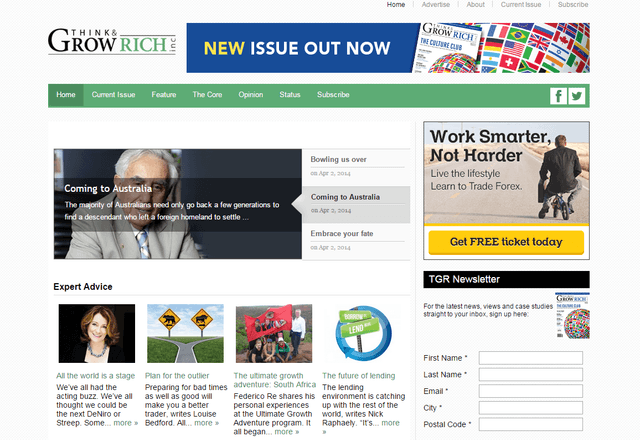This screenshot has width=640, height=440.
Task: Open Subscribe in top utility menu
Action: point(573,4)
